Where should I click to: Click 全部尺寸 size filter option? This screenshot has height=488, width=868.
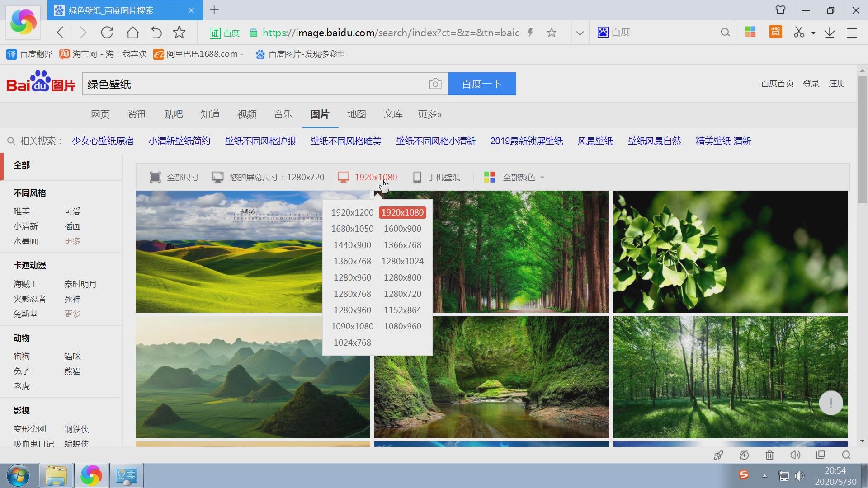[175, 177]
